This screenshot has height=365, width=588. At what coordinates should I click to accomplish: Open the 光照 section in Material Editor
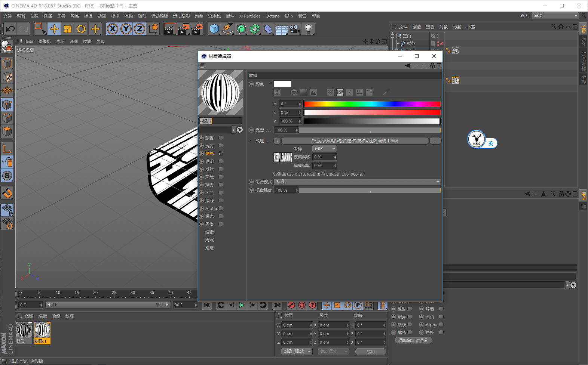(x=209, y=240)
